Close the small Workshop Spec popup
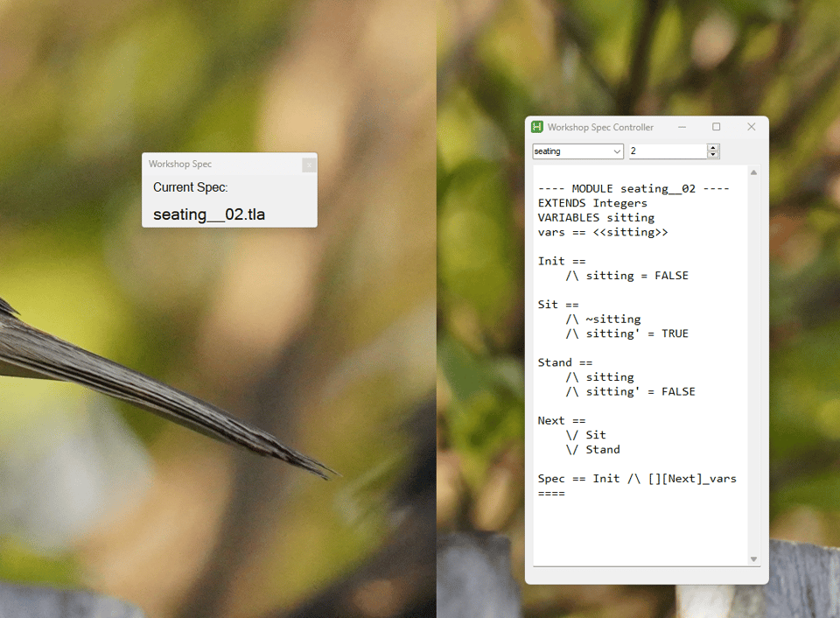The width and height of the screenshot is (840, 618). click(x=308, y=165)
